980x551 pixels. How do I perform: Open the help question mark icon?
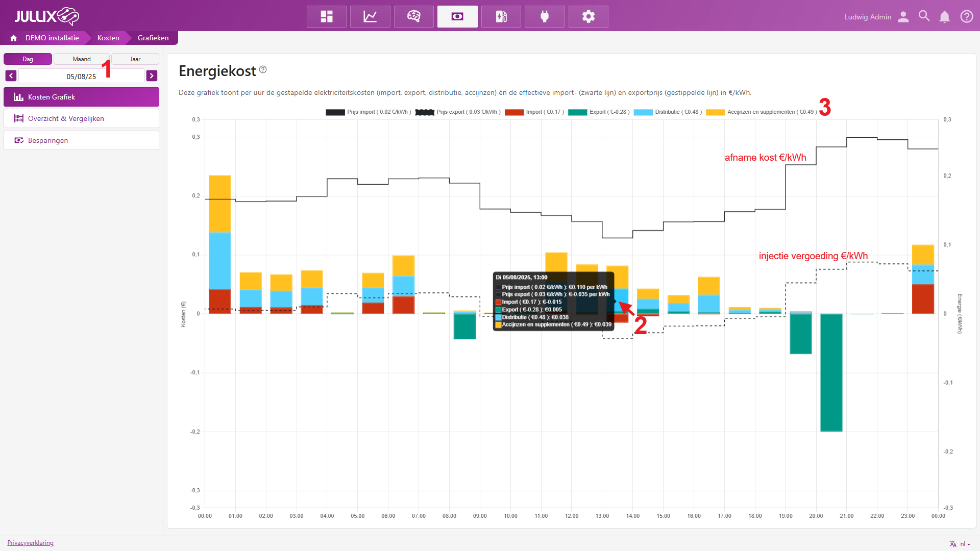tap(966, 16)
